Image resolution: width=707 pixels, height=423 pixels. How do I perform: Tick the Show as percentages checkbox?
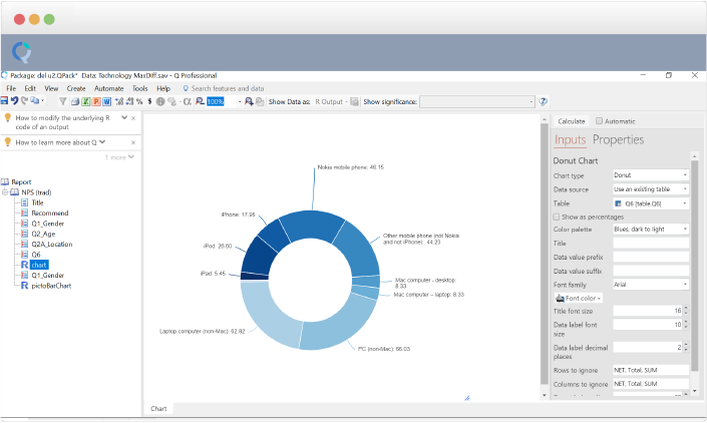[x=556, y=217]
